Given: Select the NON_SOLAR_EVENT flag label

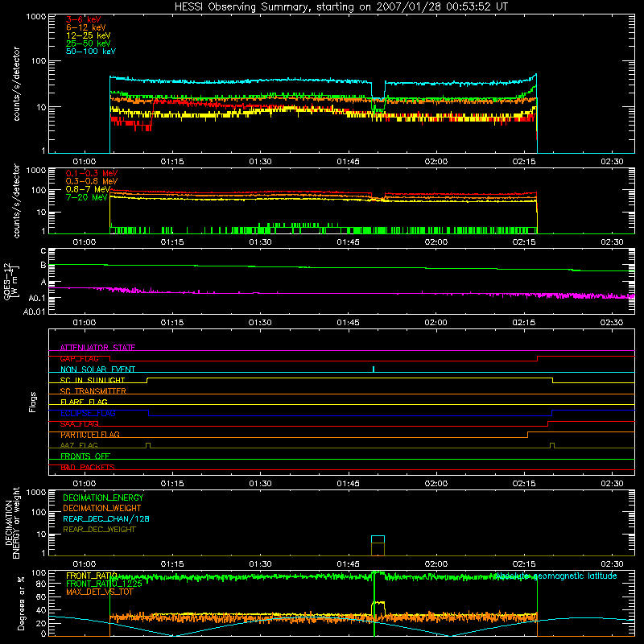Looking at the screenshot, I should (x=97, y=369).
